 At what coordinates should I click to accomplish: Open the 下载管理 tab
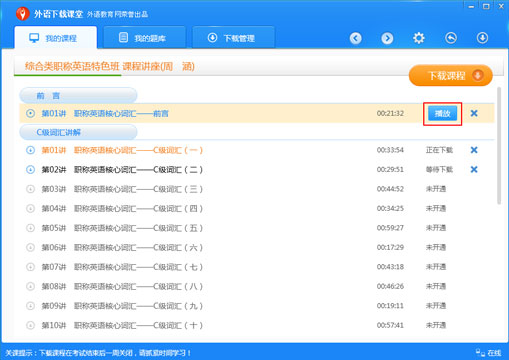(x=233, y=38)
